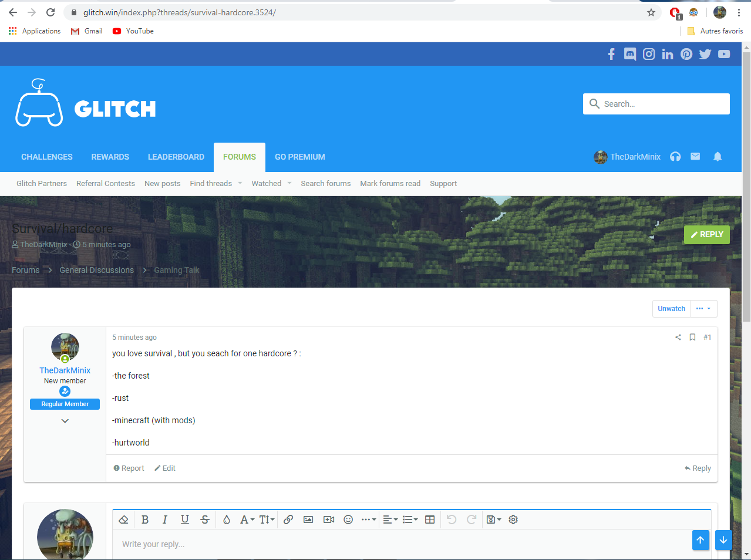751x560 pixels.
Task: Open the thread options menu beside Unwatch
Action: click(x=703, y=309)
